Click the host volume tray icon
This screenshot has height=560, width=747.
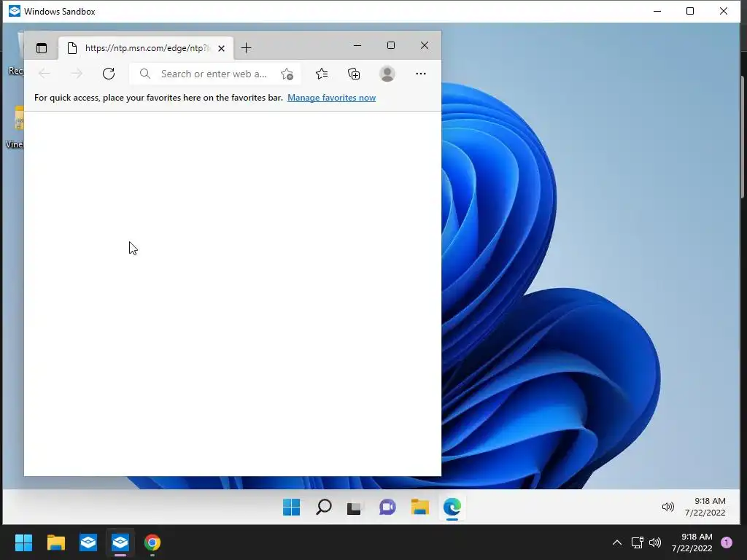(656, 542)
